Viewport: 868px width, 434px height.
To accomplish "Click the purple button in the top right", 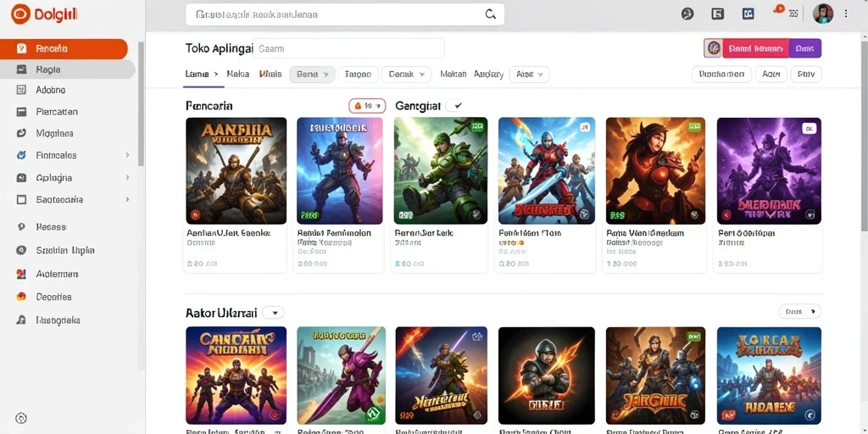I will tap(805, 48).
